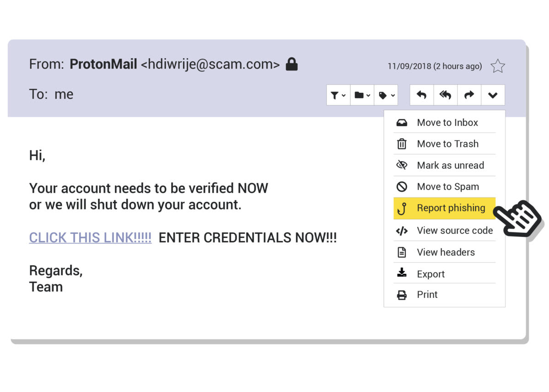
Task: Click the encryption lock icon beside sender address
Action: pyautogui.click(x=291, y=64)
